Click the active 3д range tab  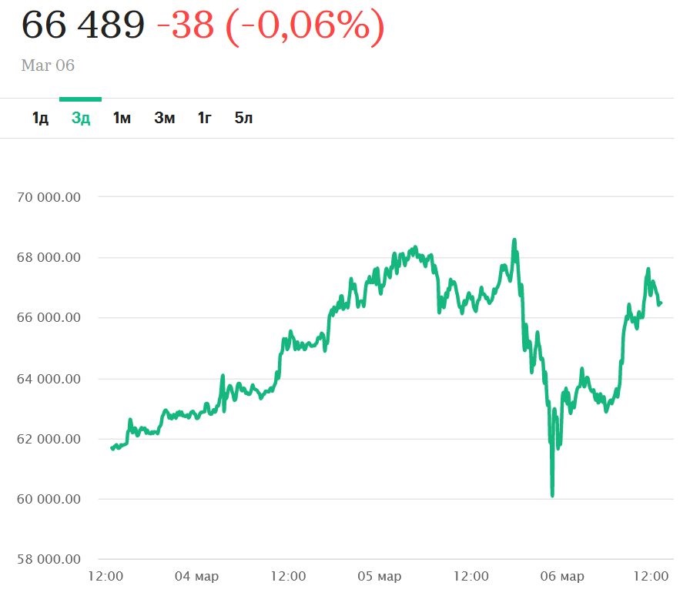coord(81,119)
